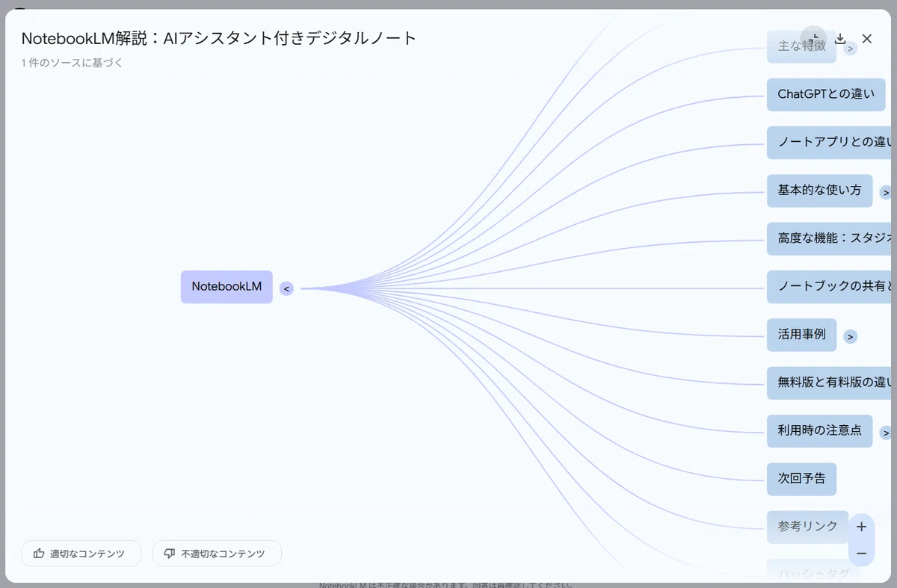Select the ChatGPTとの違い node
The image size is (897, 588).
[x=826, y=95]
